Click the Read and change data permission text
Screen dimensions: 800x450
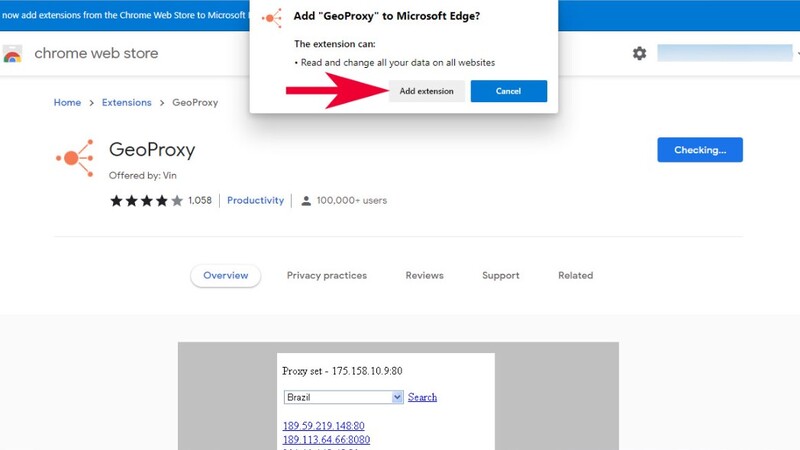pos(395,63)
